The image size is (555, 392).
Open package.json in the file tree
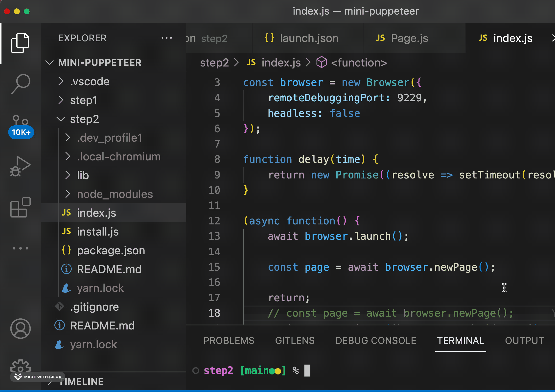pos(111,251)
